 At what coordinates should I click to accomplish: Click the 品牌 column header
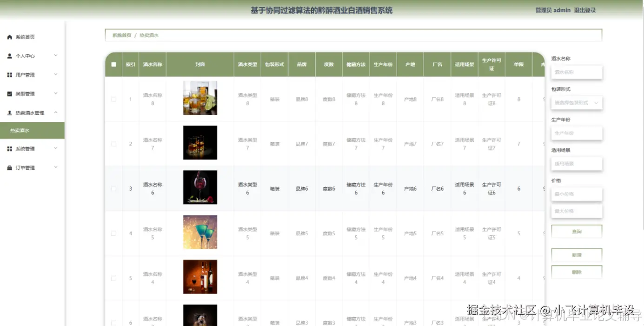click(302, 65)
